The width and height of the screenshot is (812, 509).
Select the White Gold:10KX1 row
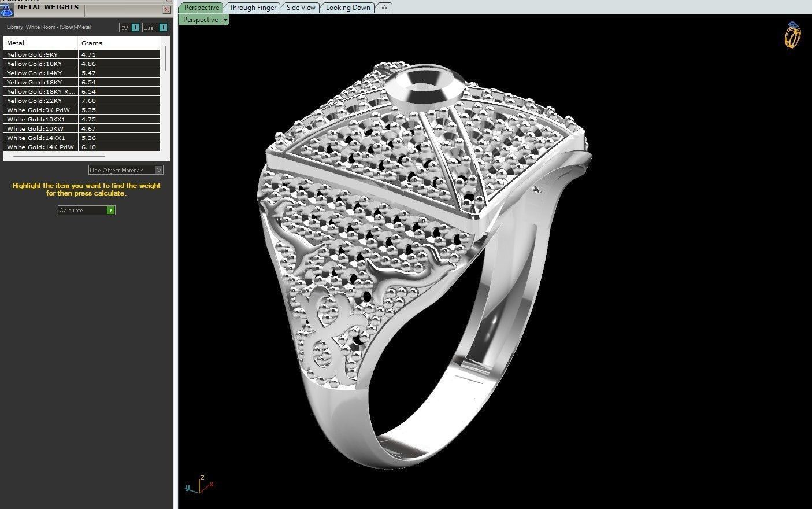tap(81, 119)
